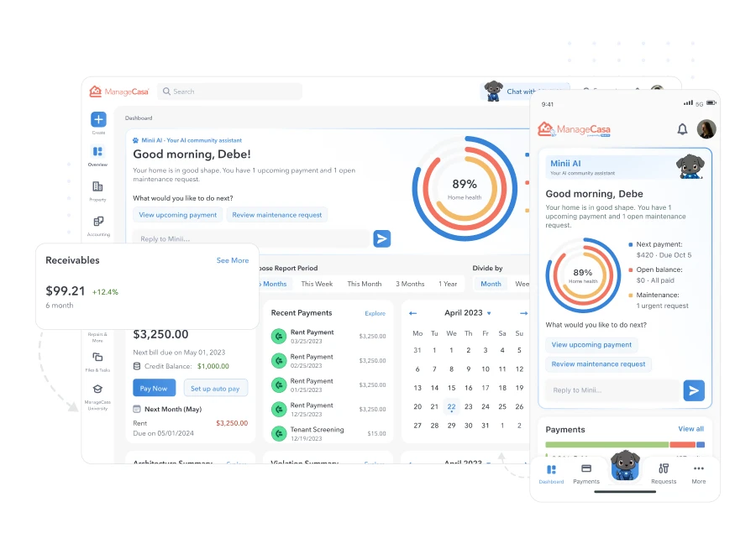Tap the Minii mascot button in mobile nav
The height and width of the screenshot is (544, 756).
625,465
